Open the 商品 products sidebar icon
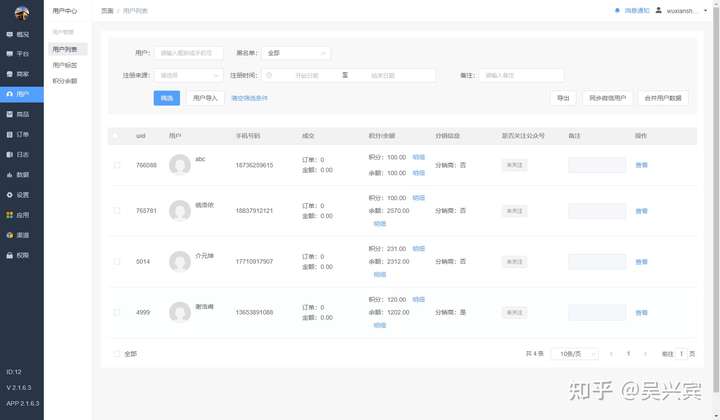 click(x=10, y=114)
